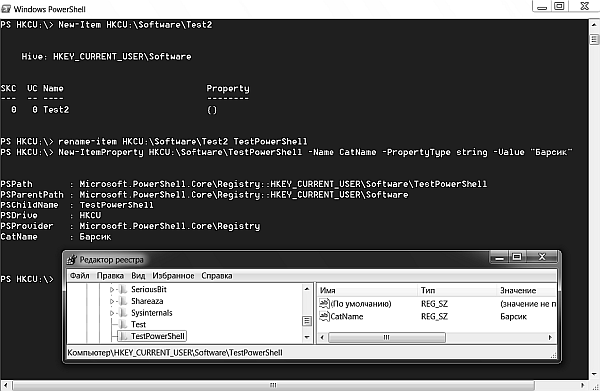
Task: Select the SeriousBit key in the tree
Action: [148, 290]
